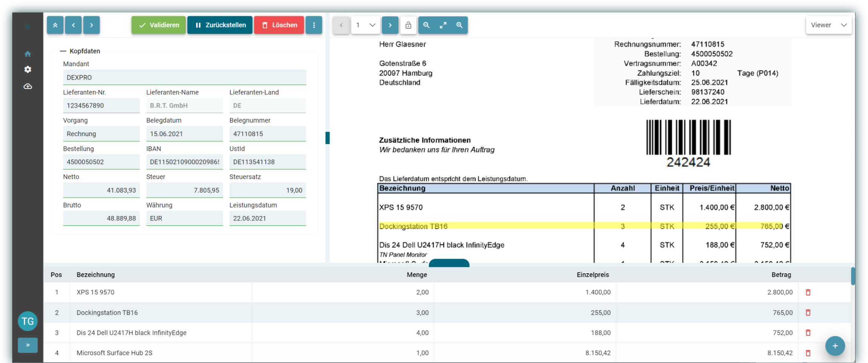Open the Viewer mode dropdown
868x363 pixels.
[x=829, y=25]
